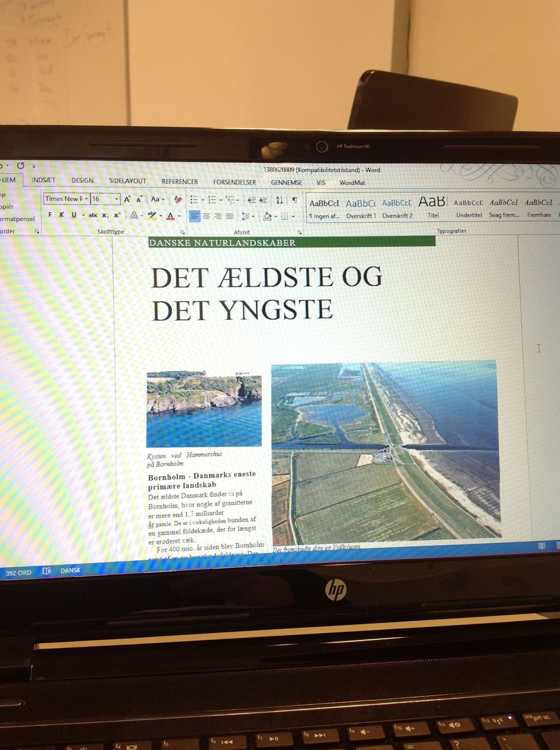Toggle show paragraph marks (¶)
This screenshot has height=750, width=560.
294,200
